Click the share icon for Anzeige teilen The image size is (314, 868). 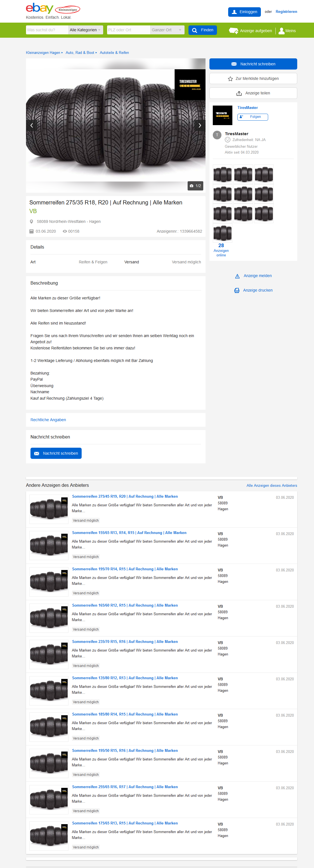239,93
